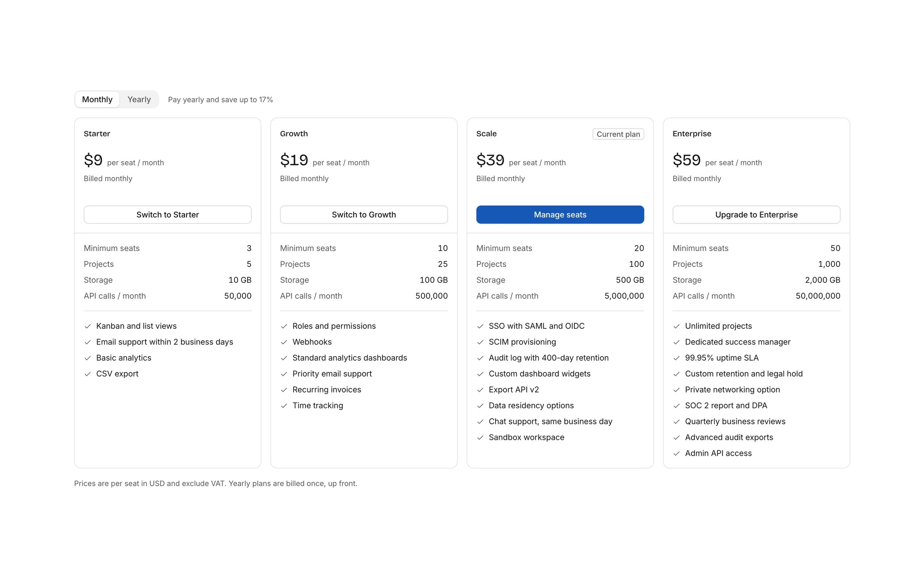Click the 2,000 GB storage value
Image resolution: width=924 pixels, height=578 pixels.
pyautogui.click(x=822, y=280)
